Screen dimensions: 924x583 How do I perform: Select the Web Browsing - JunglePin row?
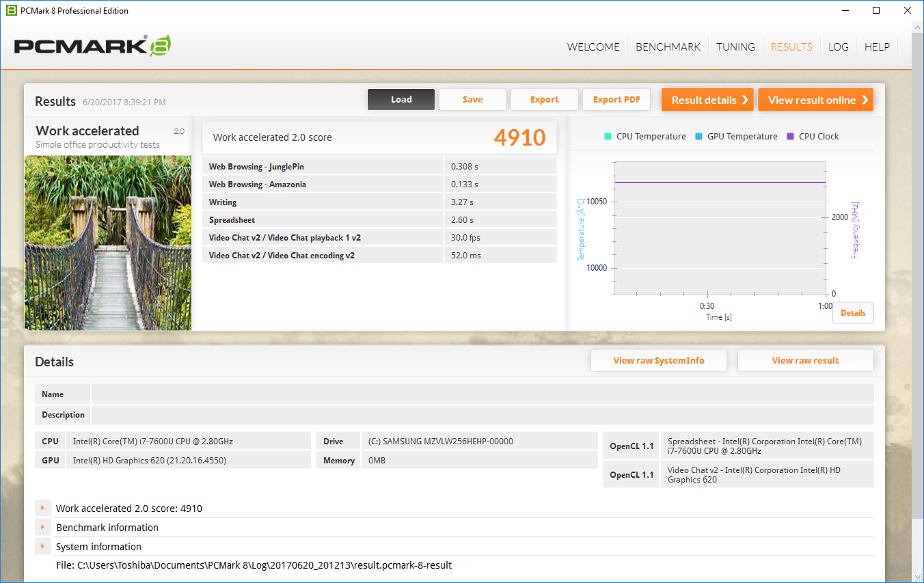[379, 167]
